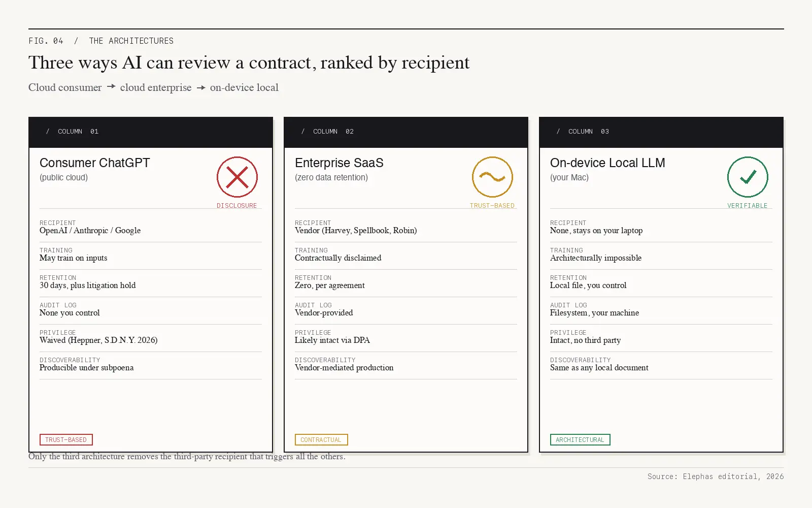The width and height of the screenshot is (812, 508).
Task: Select the COLUMN 02 header
Action: point(406,132)
